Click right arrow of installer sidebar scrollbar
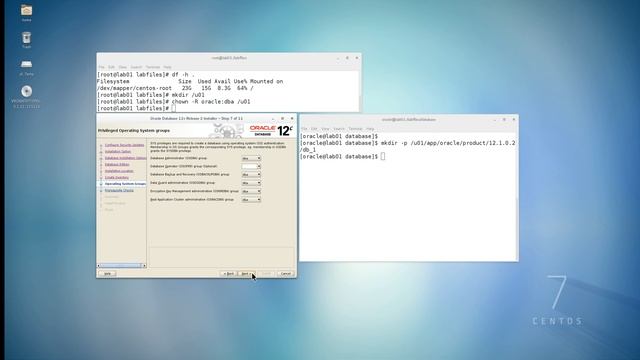This screenshot has height=360, width=640. 144,266
